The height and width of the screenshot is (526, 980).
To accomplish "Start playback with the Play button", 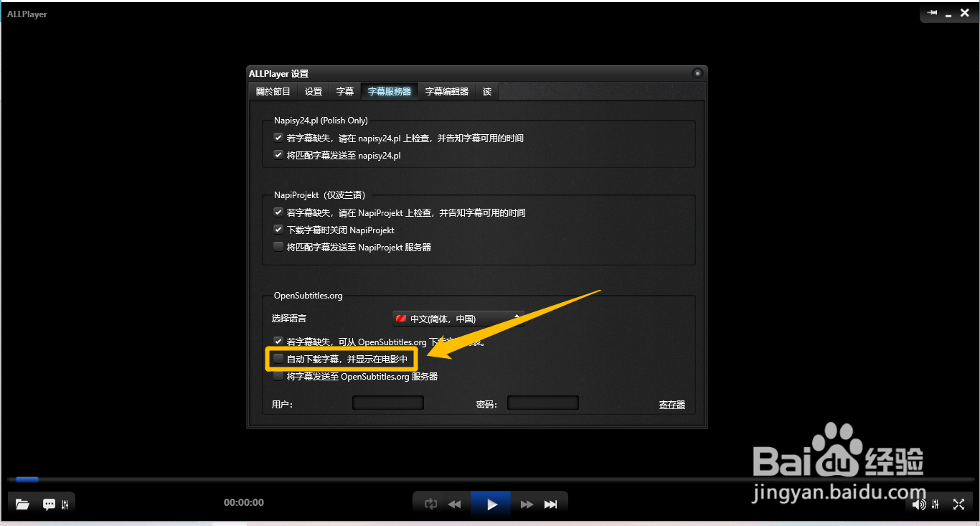I will coord(491,504).
